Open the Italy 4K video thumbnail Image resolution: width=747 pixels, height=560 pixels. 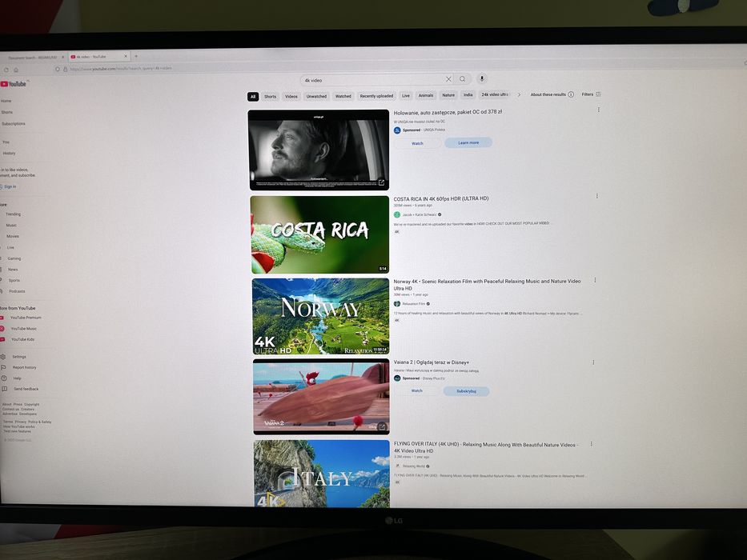322,474
